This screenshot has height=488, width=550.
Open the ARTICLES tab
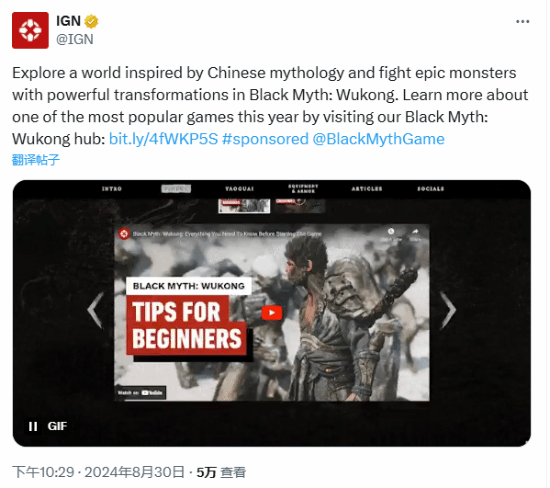pyautogui.click(x=367, y=189)
